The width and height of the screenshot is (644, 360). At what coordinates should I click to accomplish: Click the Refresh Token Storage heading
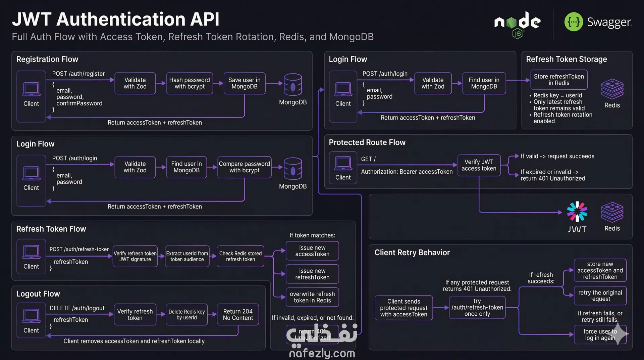coord(567,59)
